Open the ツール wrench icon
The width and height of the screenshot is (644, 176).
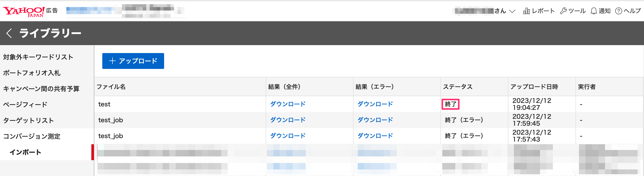point(563,11)
